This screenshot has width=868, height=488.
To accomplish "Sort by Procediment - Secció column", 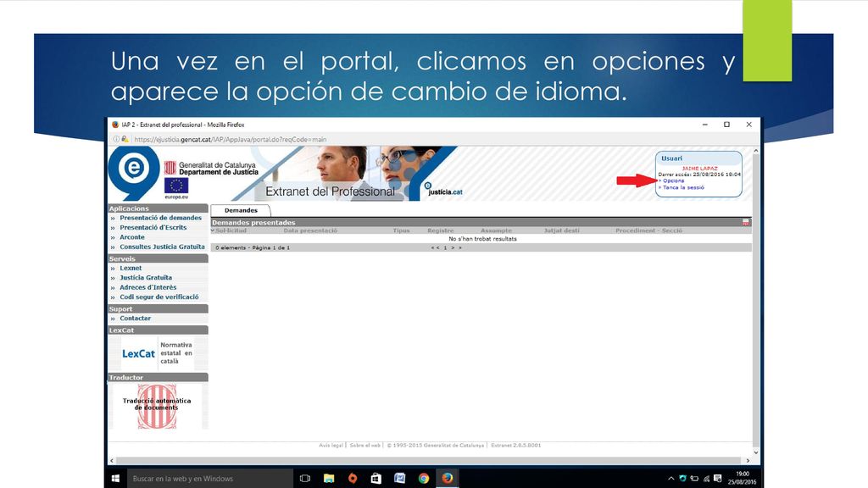I will (648, 230).
